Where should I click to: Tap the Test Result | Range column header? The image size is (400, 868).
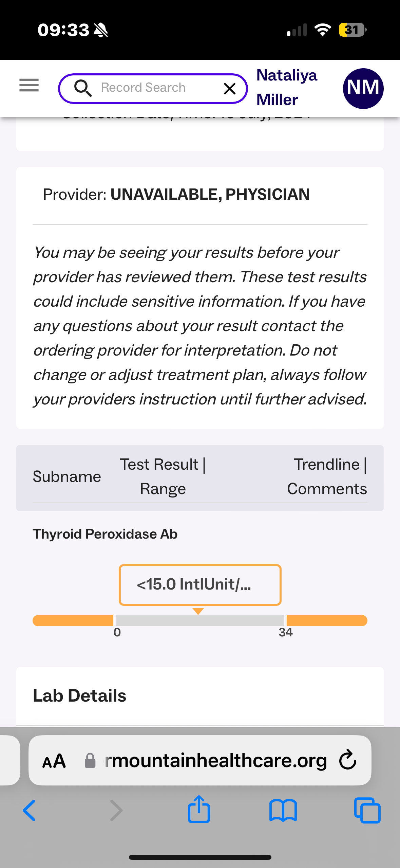point(163,476)
